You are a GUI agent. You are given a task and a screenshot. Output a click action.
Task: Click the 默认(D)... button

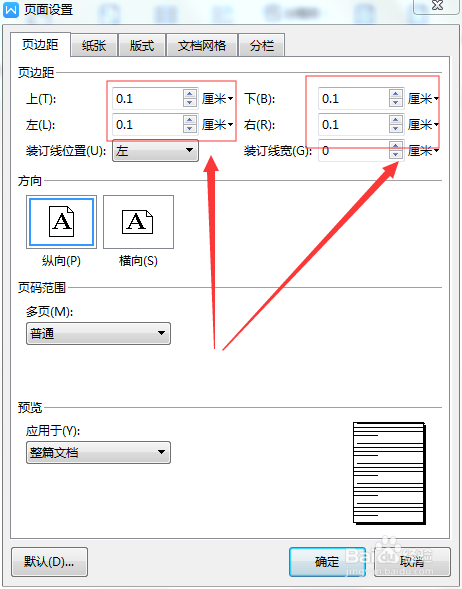click(49, 562)
